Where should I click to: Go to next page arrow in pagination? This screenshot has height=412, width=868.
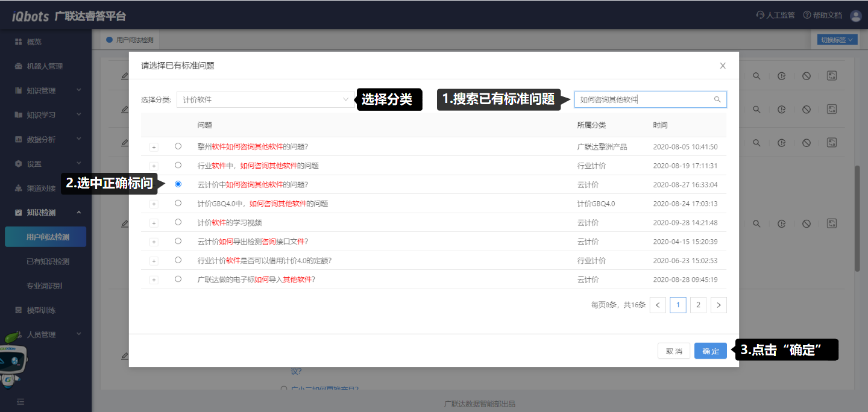click(x=719, y=305)
